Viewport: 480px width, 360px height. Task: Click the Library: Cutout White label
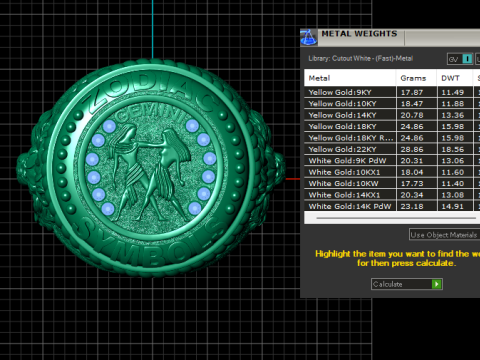click(x=360, y=58)
